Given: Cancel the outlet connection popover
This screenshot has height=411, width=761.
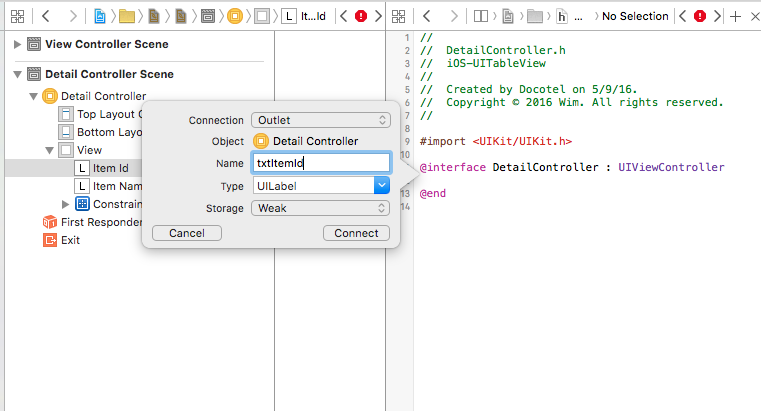Looking at the screenshot, I should [x=187, y=233].
